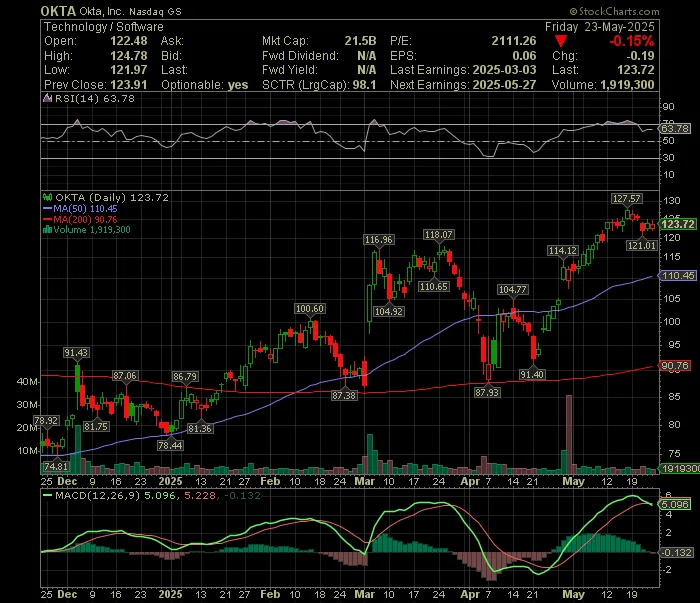Click the 78.44 low price label
The width and height of the screenshot is (700, 603).
coord(171,445)
